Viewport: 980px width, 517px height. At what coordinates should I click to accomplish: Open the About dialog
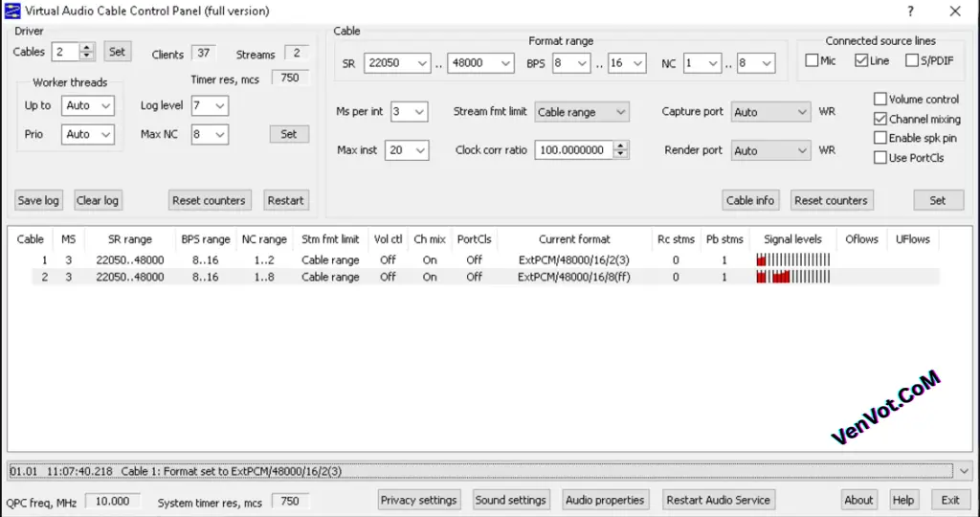tap(858, 500)
